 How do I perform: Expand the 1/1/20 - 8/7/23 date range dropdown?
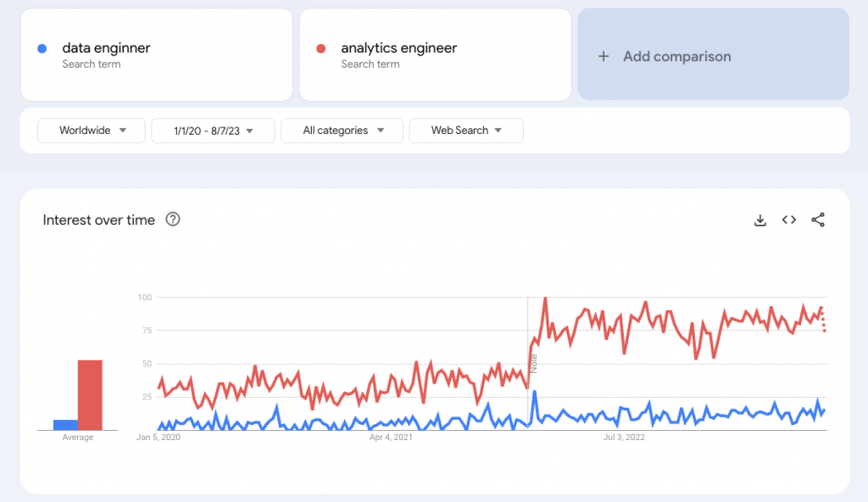213,131
